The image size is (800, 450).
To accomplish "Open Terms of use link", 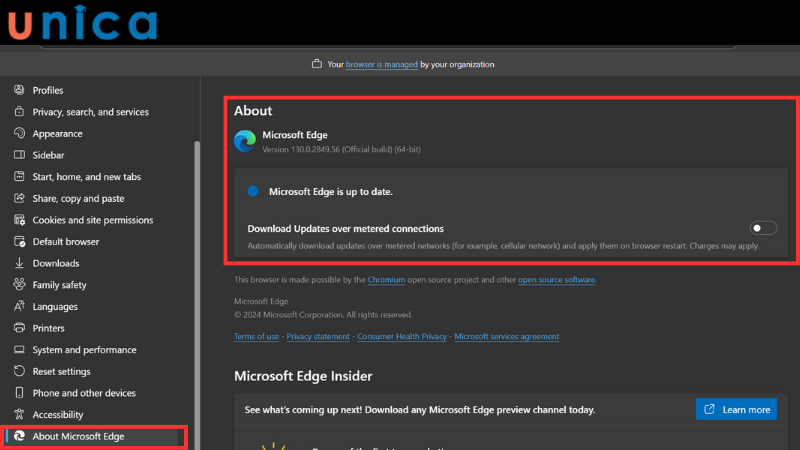I will tap(256, 336).
